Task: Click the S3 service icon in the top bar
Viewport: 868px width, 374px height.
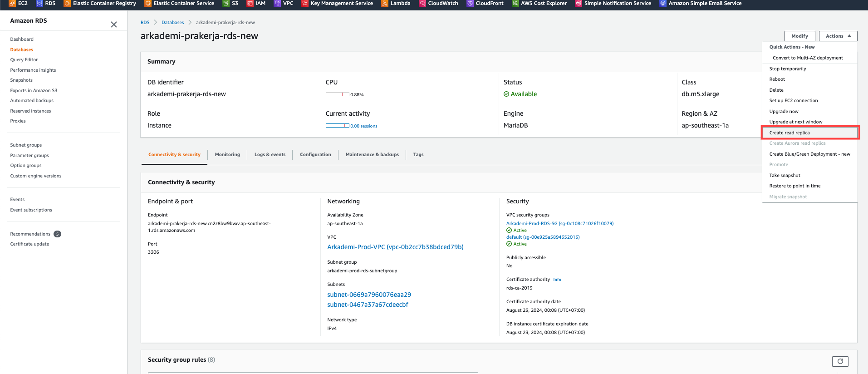Action: click(226, 3)
